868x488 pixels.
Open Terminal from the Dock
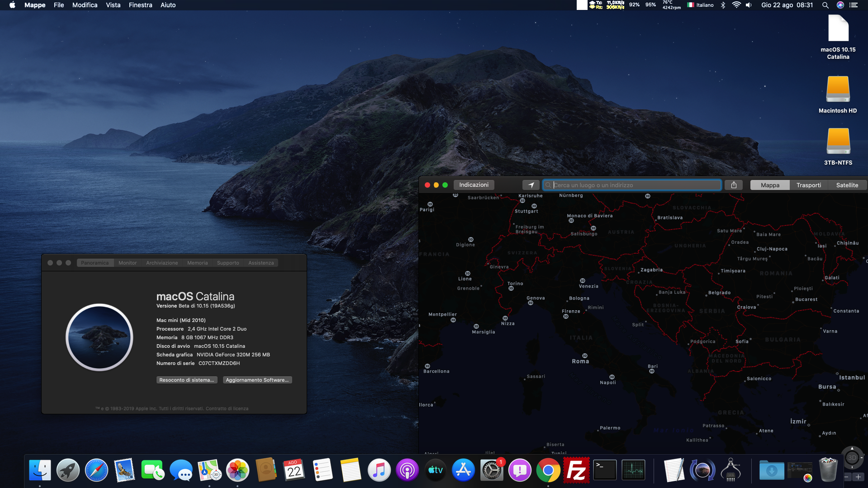605,470
